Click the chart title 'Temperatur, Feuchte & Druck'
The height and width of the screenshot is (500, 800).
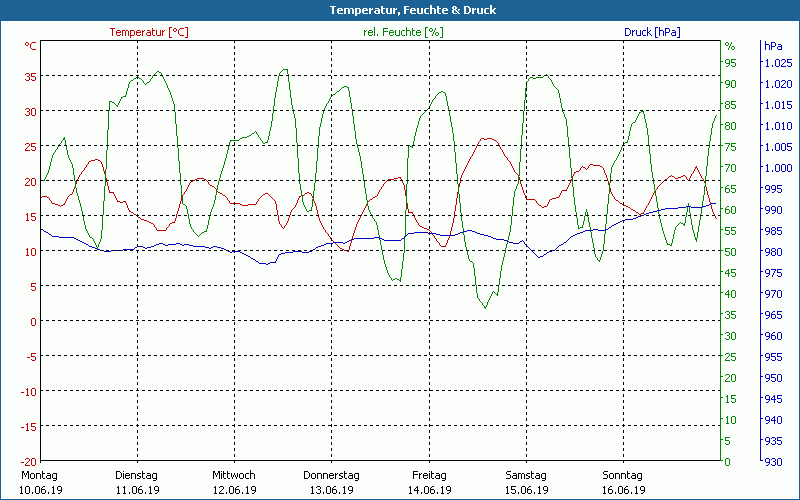(413, 10)
